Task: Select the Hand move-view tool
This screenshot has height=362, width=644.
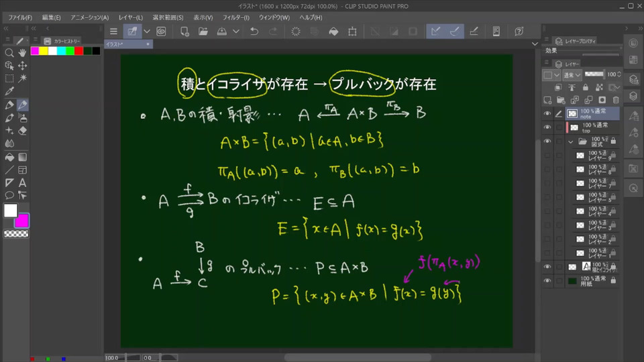Action: 23,52
